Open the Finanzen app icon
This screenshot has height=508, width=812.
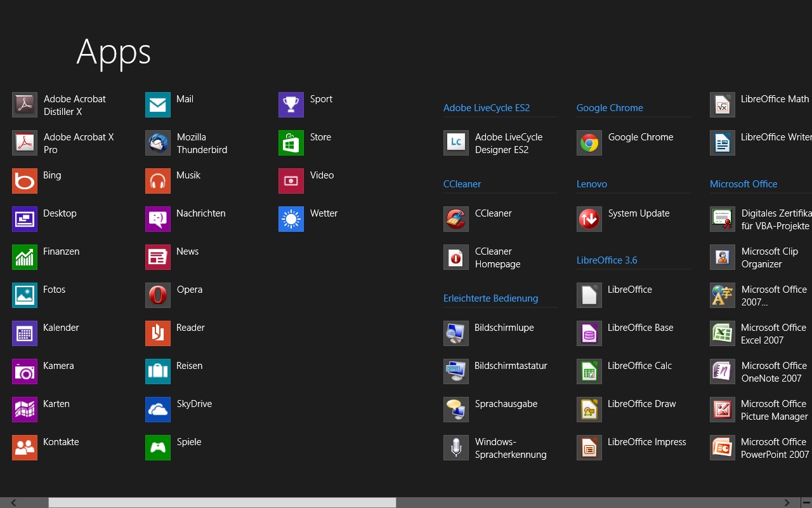tap(25, 257)
